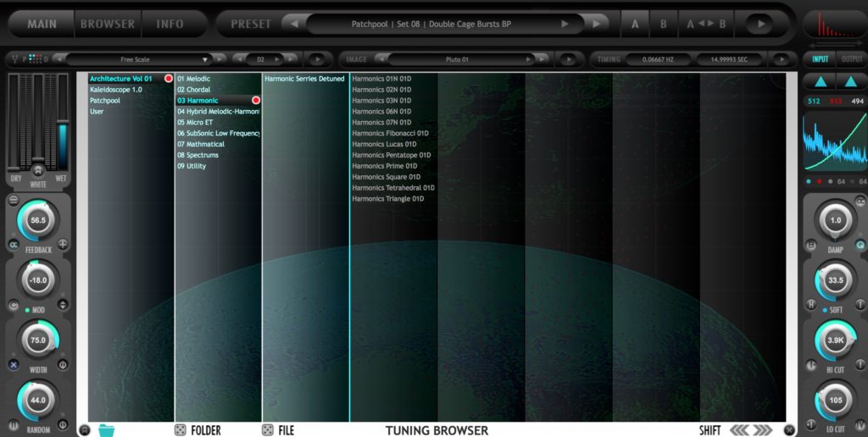This screenshot has height=437, width=868.
Task: Click previous tuning arrow left of Free Scale
Action: pos(58,59)
